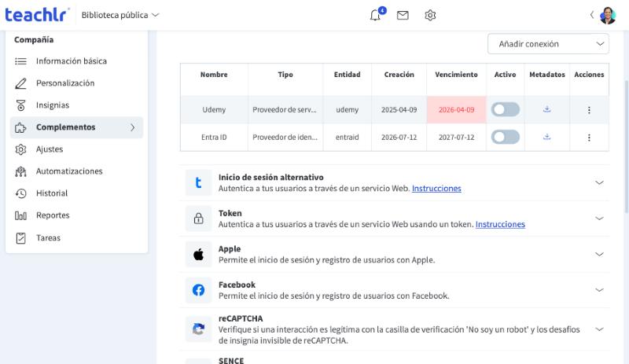Image resolution: width=629 pixels, height=364 pixels.
Task: Expand the Inicio de sesión alternativo section chevron
Action: pos(599,182)
